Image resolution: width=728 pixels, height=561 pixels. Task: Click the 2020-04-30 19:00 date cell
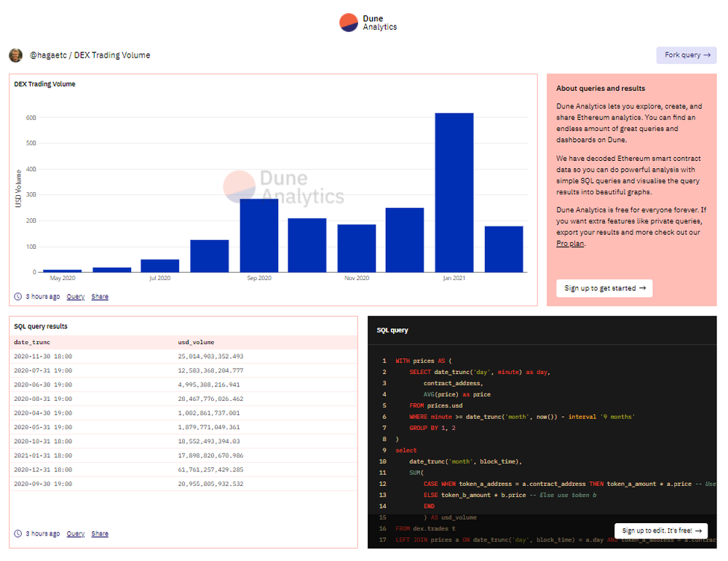click(43, 413)
